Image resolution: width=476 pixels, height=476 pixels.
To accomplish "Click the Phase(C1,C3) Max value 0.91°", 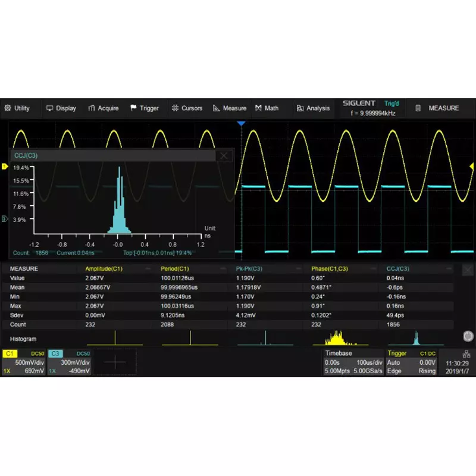I will (x=318, y=306).
